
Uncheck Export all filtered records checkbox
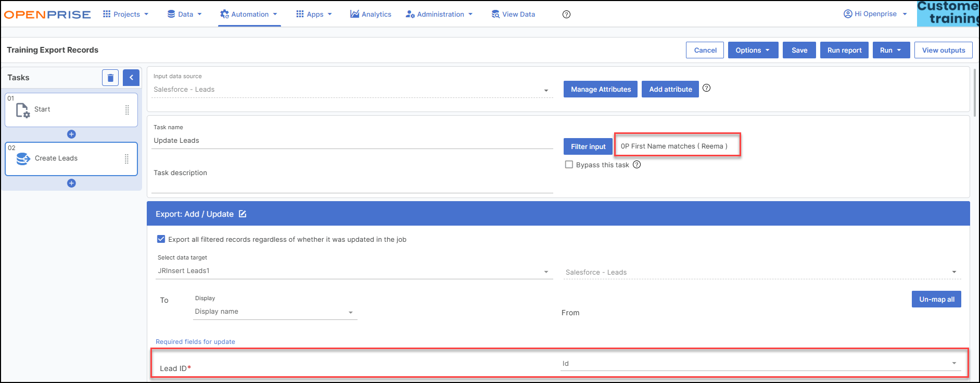coord(161,239)
